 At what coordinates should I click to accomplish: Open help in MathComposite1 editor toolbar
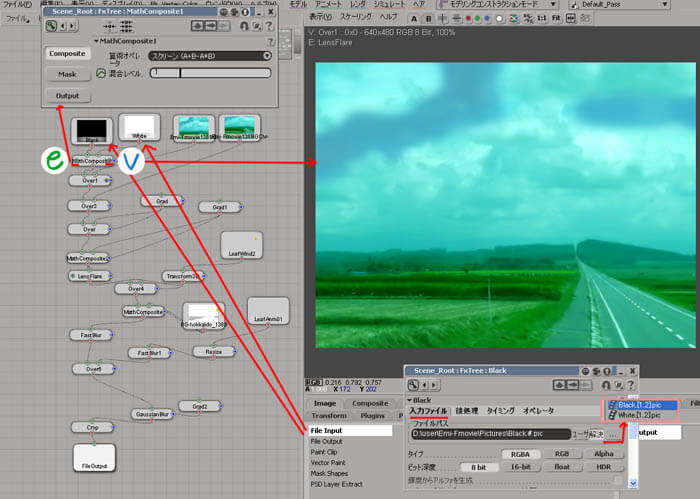coord(265,25)
